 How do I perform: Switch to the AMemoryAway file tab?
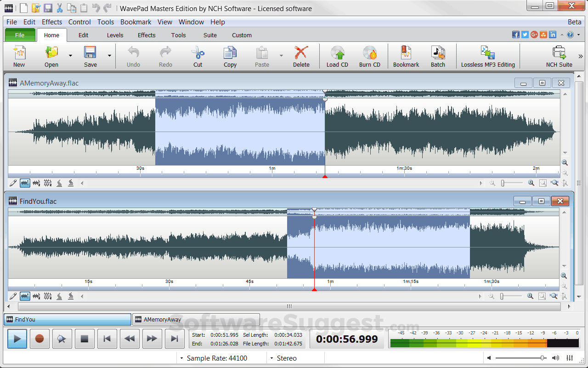(196, 319)
